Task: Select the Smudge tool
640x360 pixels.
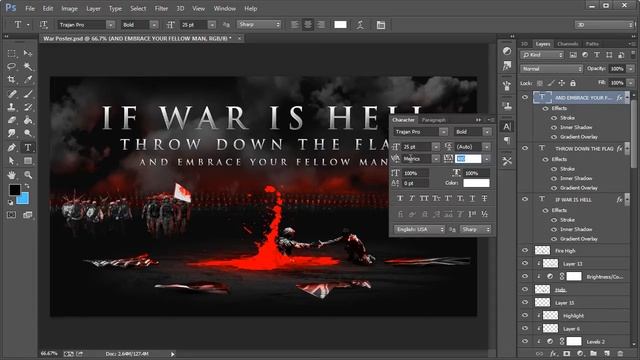Action: point(11,133)
